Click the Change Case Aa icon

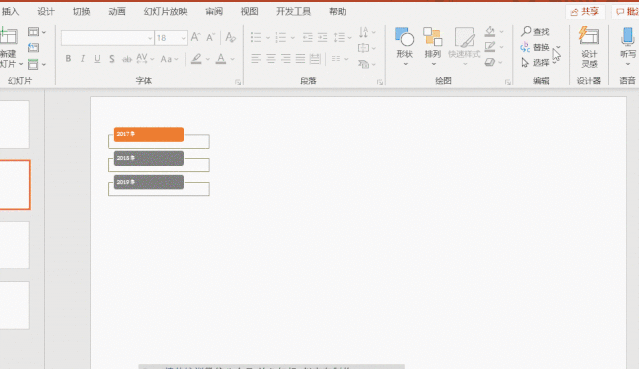(x=166, y=59)
